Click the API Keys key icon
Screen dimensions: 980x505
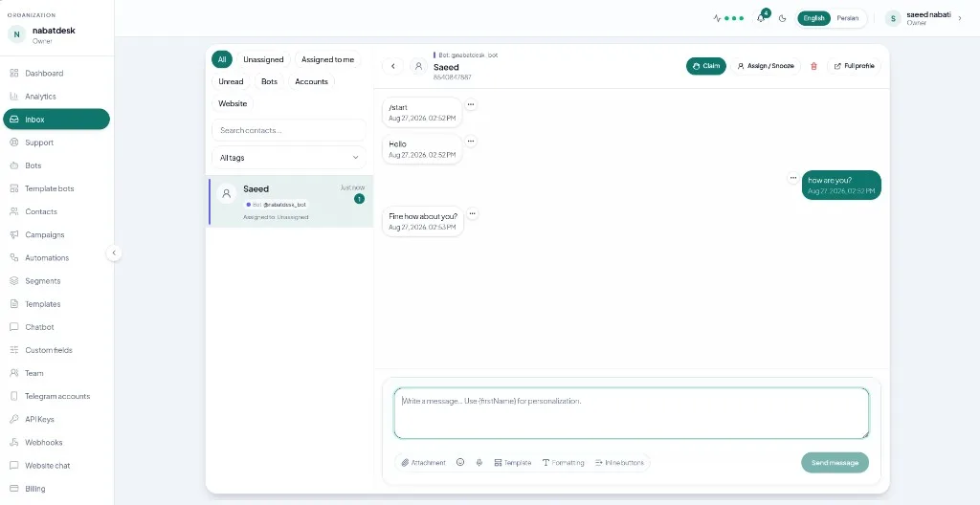point(13,419)
